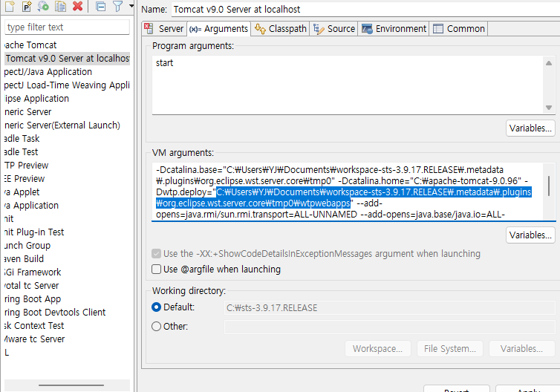Select Pivotal tc Server item
560x392 pixels.
pos(32,286)
